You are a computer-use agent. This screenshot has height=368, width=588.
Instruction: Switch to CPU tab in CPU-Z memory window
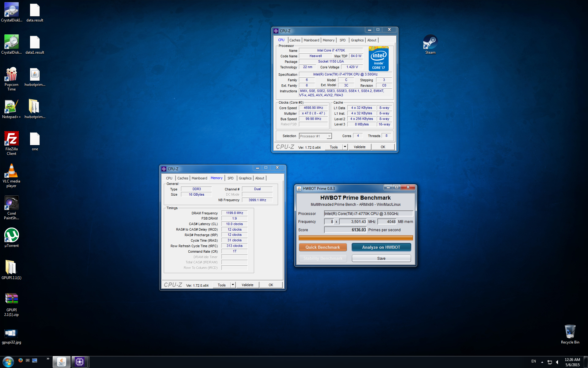coord(169,178)
